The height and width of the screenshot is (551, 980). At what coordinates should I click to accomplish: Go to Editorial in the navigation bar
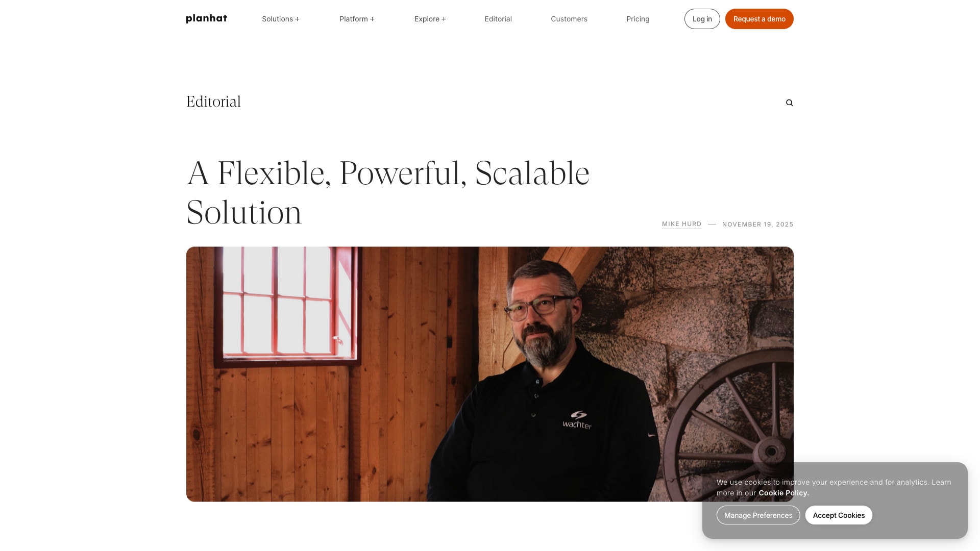(498, 19)
